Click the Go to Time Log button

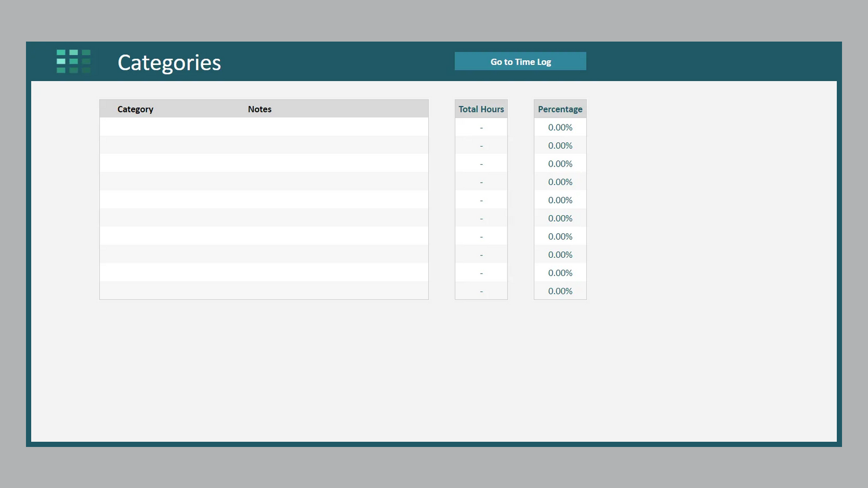[520, 61]
